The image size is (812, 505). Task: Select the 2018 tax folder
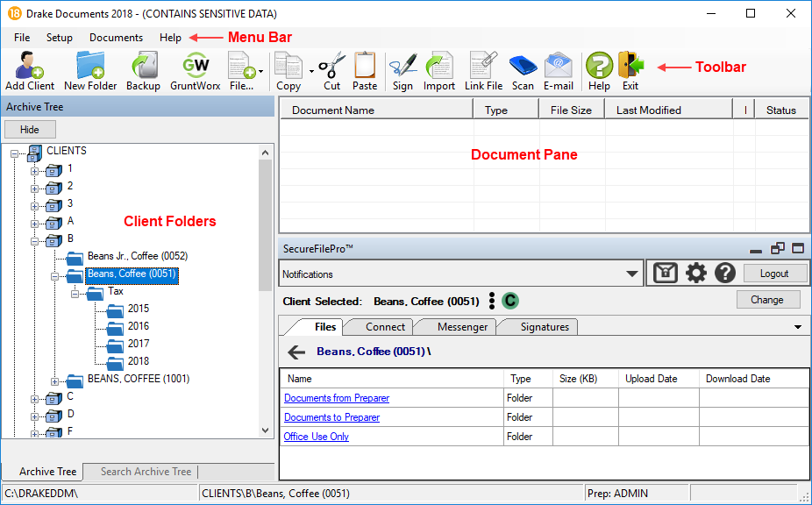click(x=139, y=361)
